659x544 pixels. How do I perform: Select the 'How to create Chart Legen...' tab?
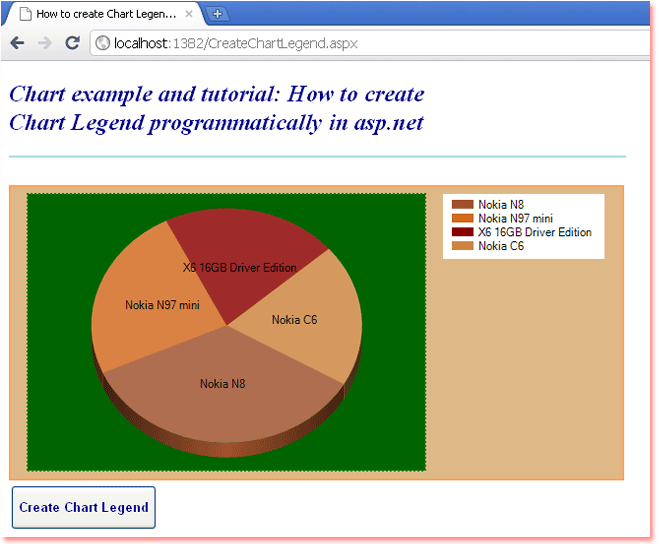coord(105,14)
